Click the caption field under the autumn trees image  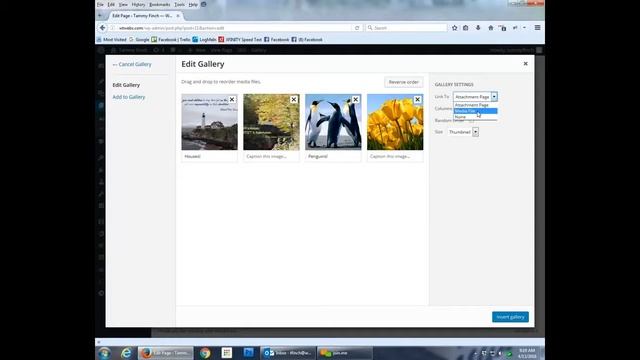[x=271, y=156]
